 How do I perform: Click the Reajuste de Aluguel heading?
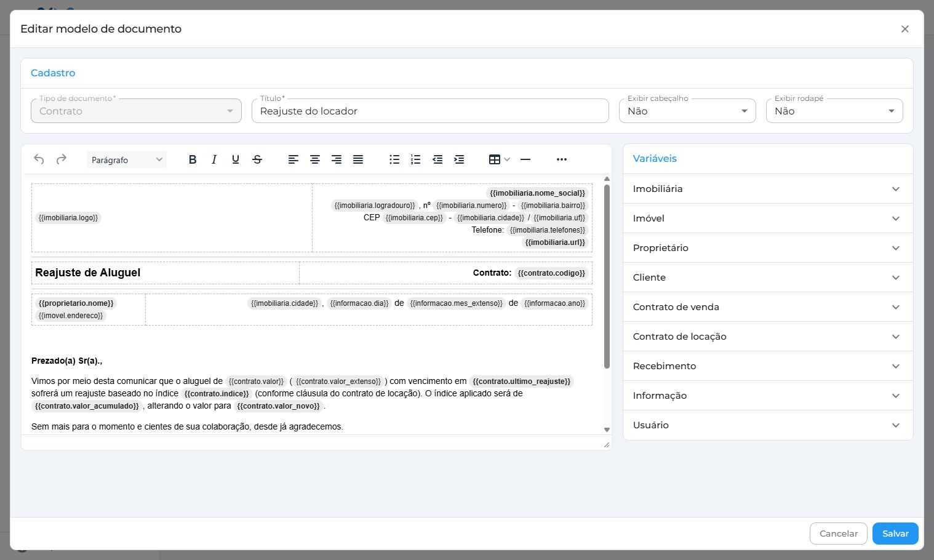click(87, 273)
